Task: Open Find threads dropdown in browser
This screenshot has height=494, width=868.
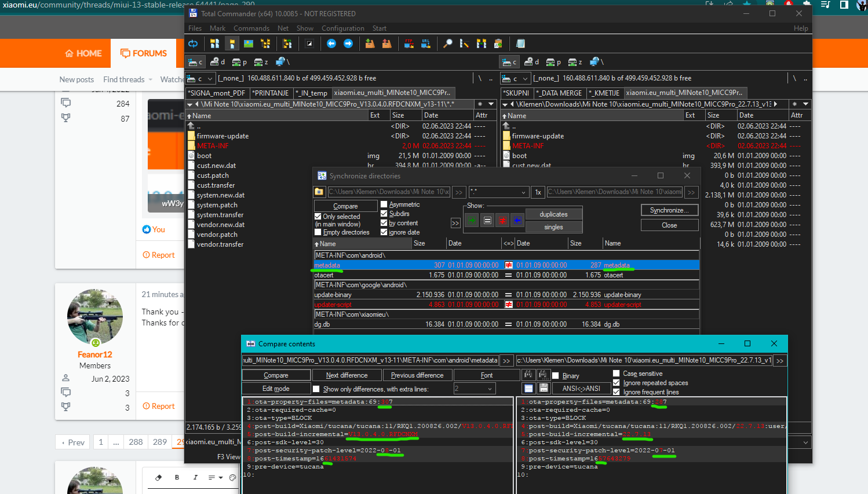Action: point(151,80)
